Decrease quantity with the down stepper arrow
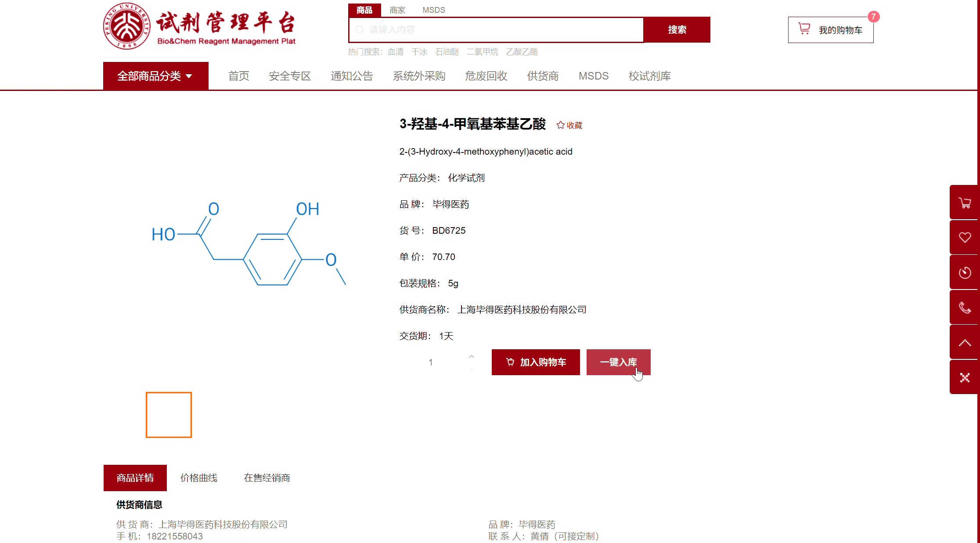The image size is (980, 543). [471, 368]
